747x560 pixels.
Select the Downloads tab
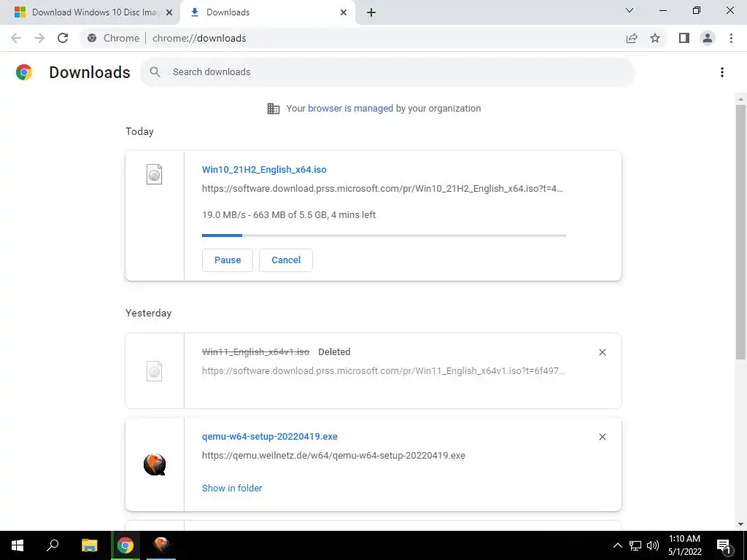[267, 12]
